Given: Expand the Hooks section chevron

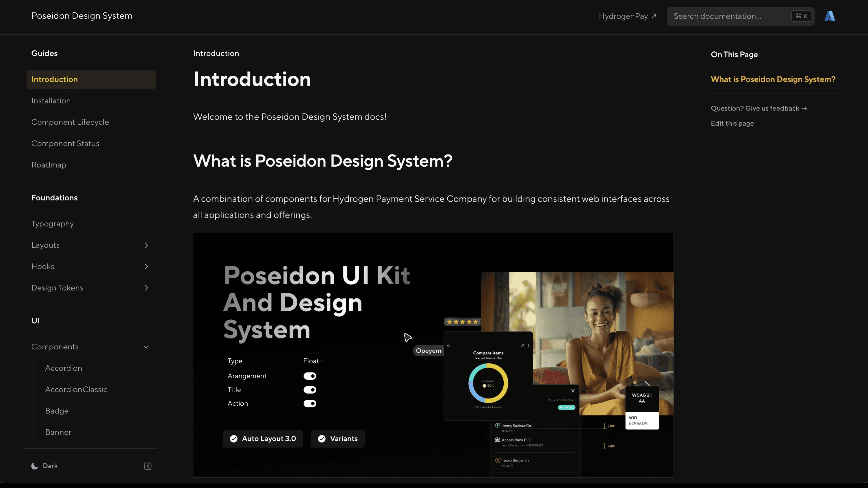Looking at the screenshot, I should point(146,267).
